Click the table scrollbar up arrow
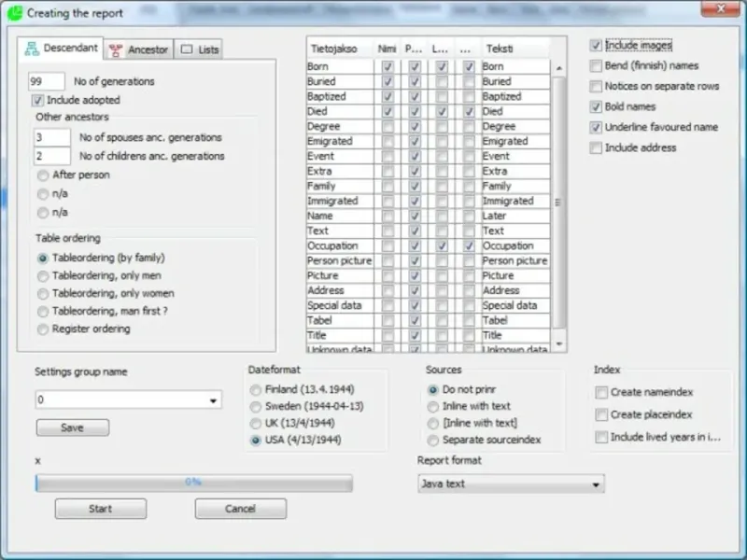The image size is (747, 560). click(558, 68)
